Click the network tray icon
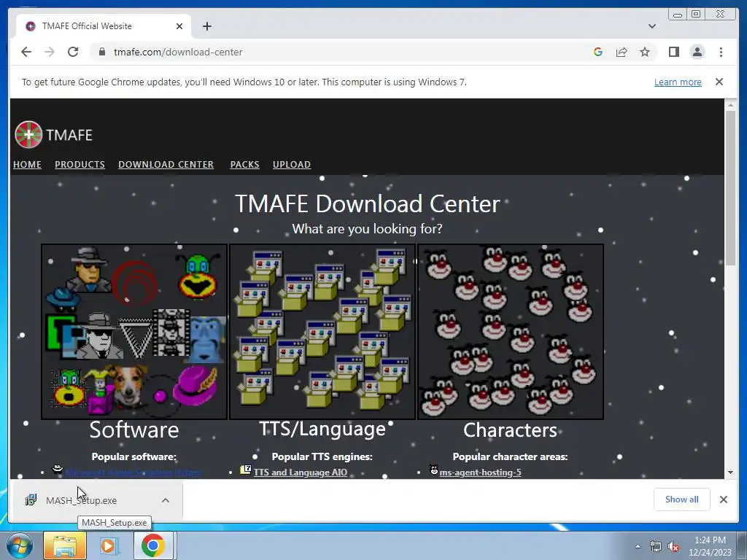747x560 pixels. (656, 547)
